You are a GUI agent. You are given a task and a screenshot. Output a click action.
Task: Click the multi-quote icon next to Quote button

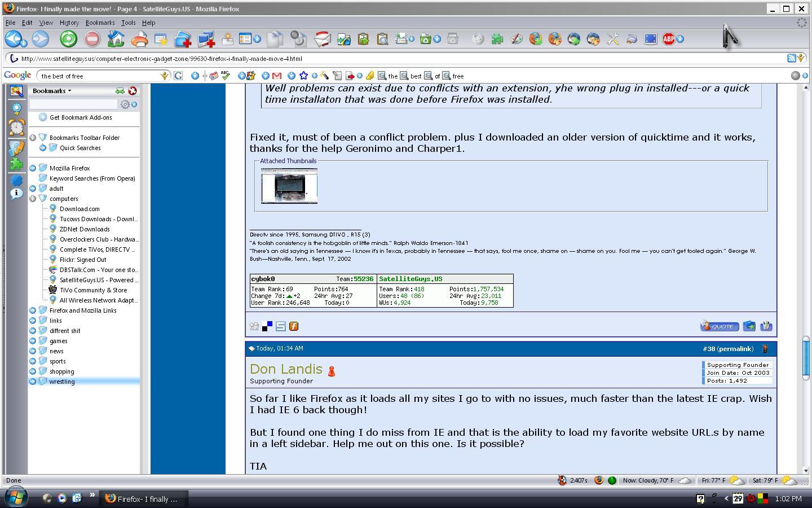(x=749, y=326)
